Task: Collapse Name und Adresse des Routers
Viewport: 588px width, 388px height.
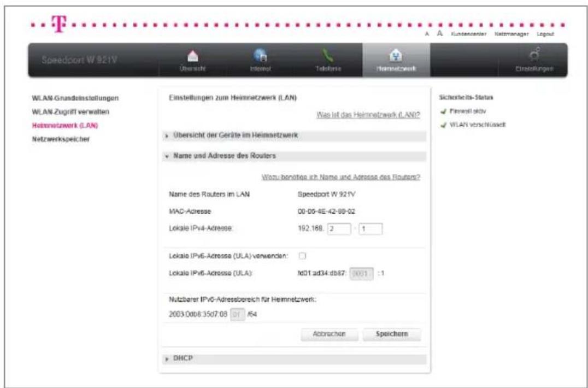Action: point(295,156)
